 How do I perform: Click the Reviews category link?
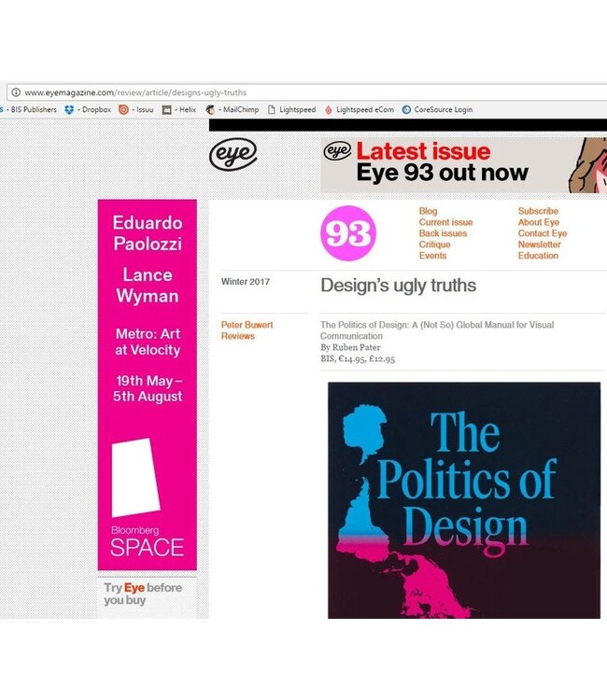click(237, 336)
